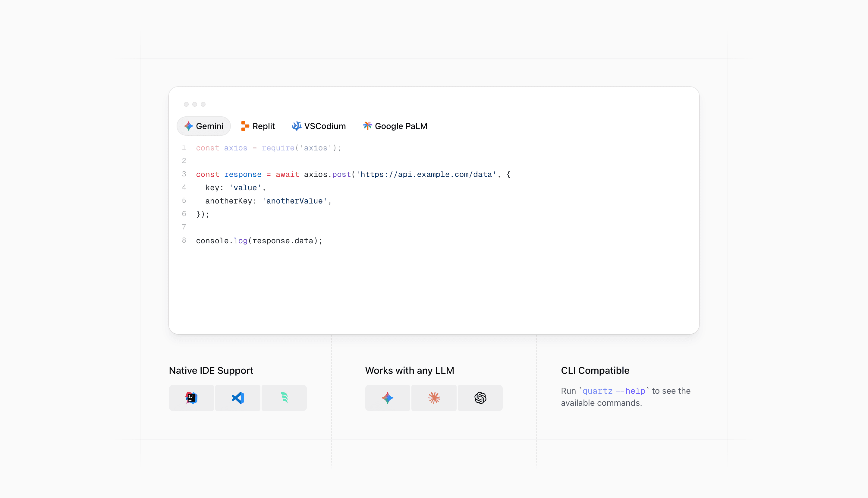Viewport: 868px width, 498px height.
Task: Click the Visual Studio Code icon tile
Action: 238,398
